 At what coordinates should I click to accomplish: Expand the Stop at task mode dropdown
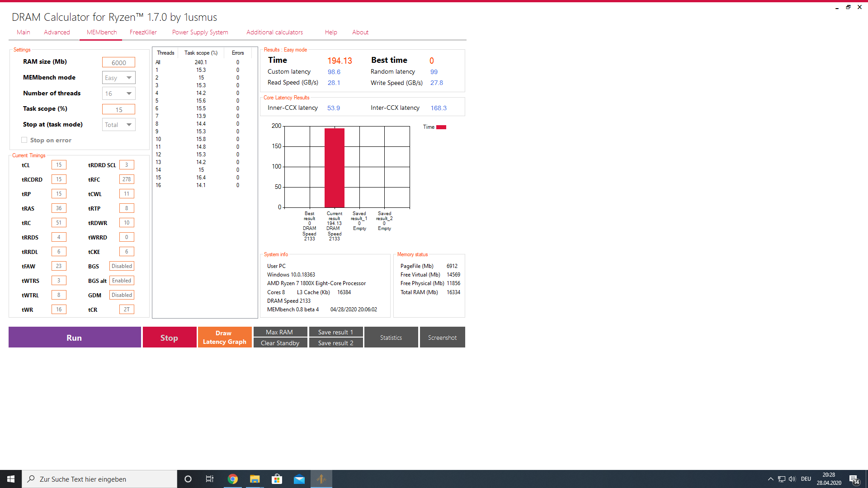click(x=119, y=125)
